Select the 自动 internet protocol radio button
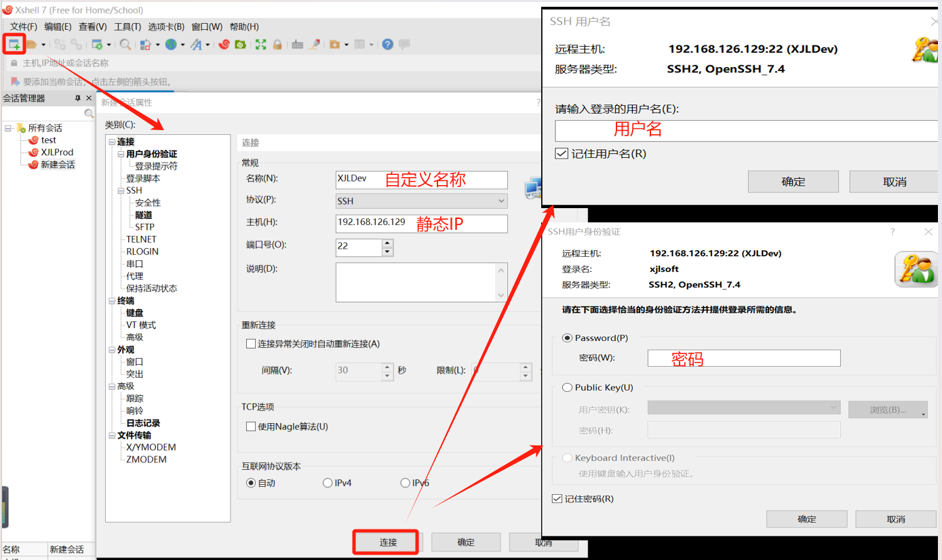Viewport: 942px width, 560px height. (x=251, y=483)
